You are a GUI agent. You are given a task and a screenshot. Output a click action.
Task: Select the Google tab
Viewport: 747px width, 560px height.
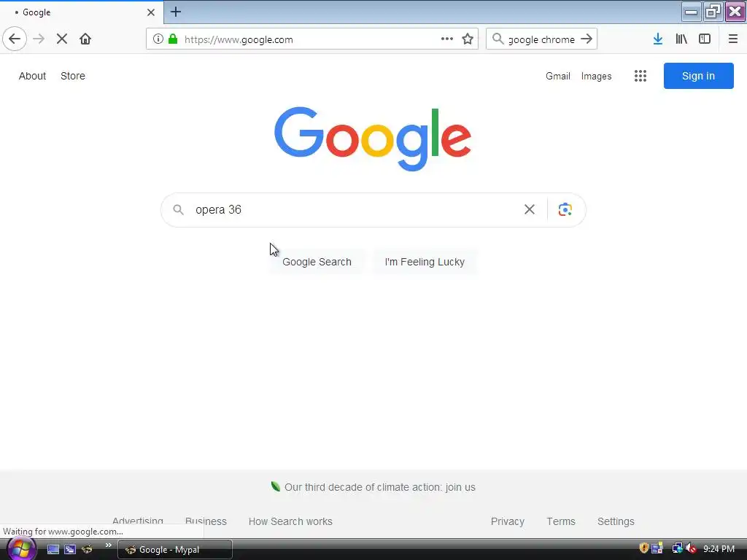82,12
